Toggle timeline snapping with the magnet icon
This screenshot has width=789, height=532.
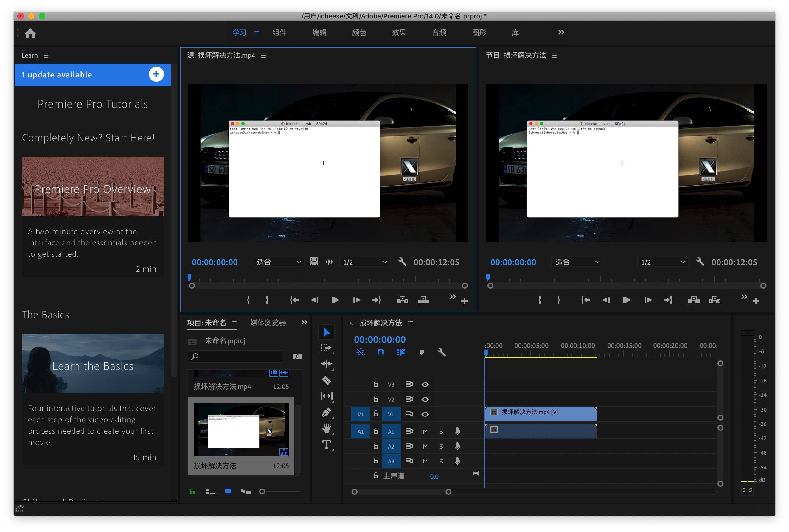click(x=380, y=352)
